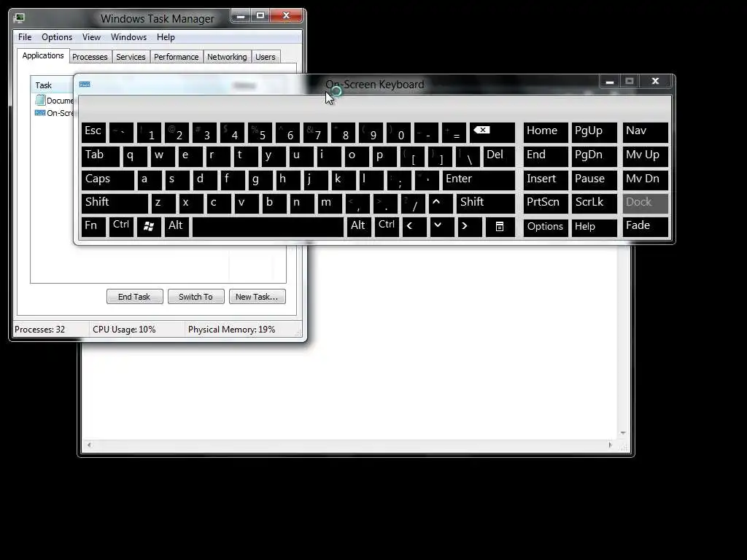Toggle the left Alt key

pos(177,227)
